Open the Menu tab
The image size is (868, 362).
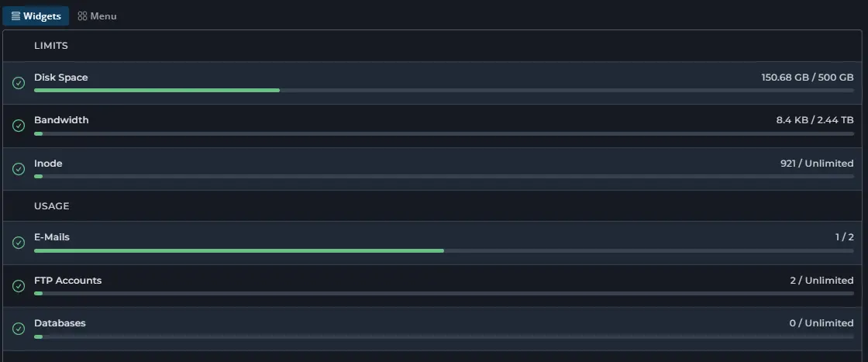tap(97, 16)
